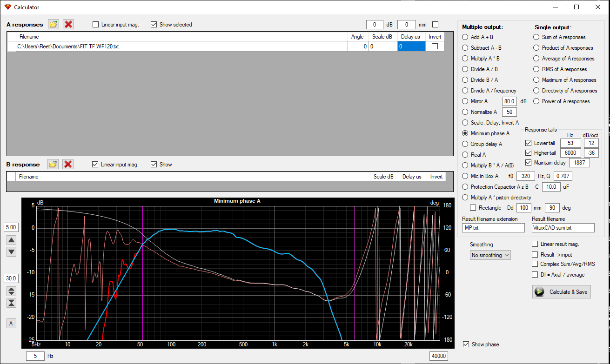Viewport: 610px width, 364px height.
Task: Compress graph dB span with inward arrows
Action: click(x=12, y=303)
